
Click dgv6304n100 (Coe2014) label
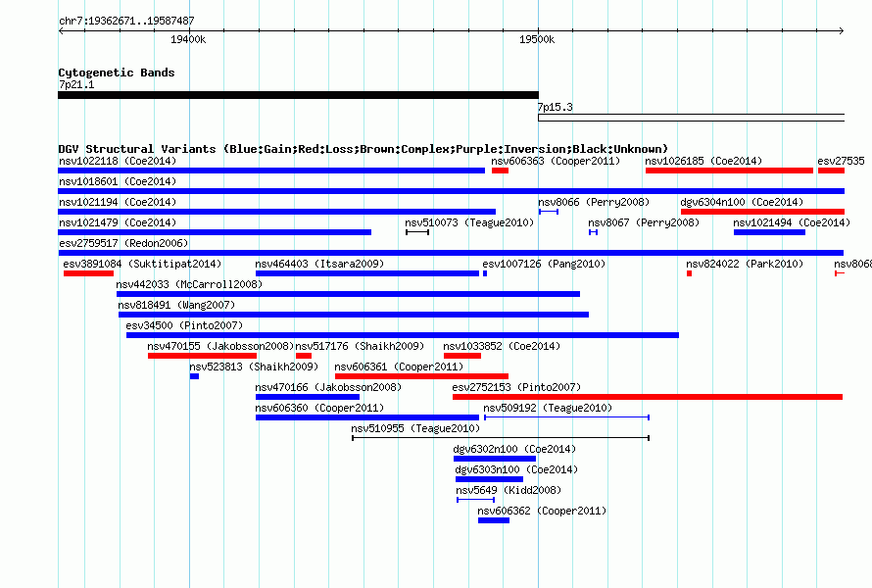pos(742,202)
